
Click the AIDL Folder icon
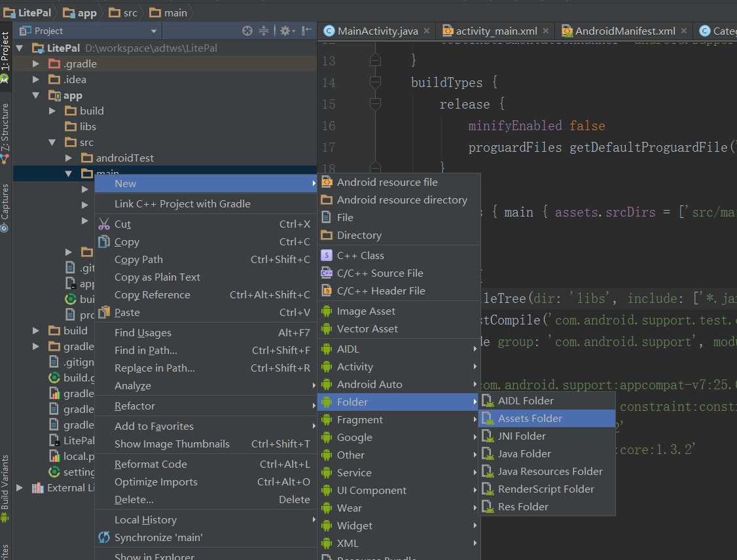[x=488, y=401]
